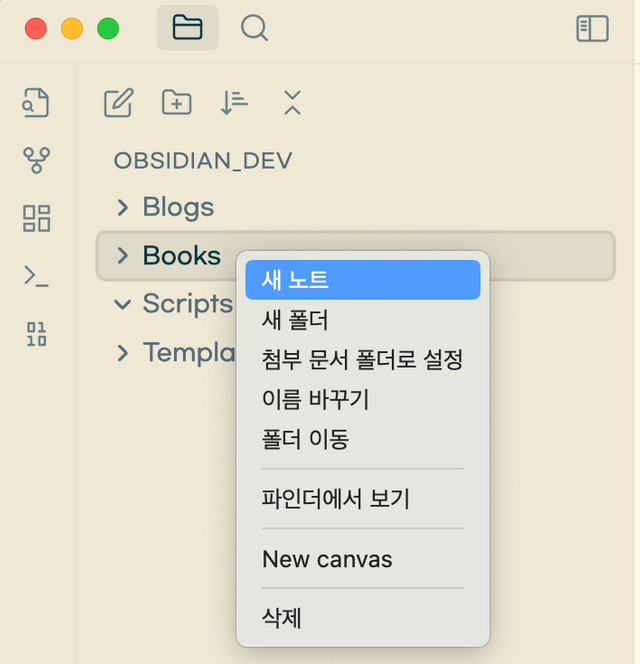Choose 새 폴더 in context menu

pyautogui.click(x=363, y=320)
